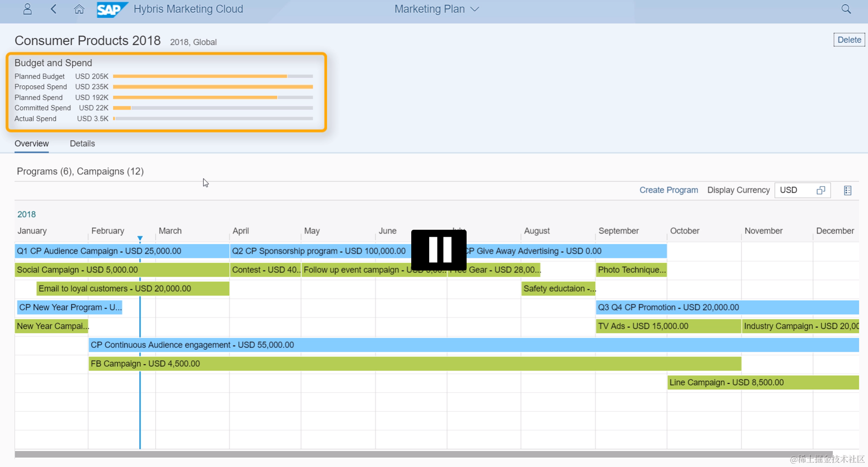Open the Photo Technique campaign bar

click(x=631, y=270)
